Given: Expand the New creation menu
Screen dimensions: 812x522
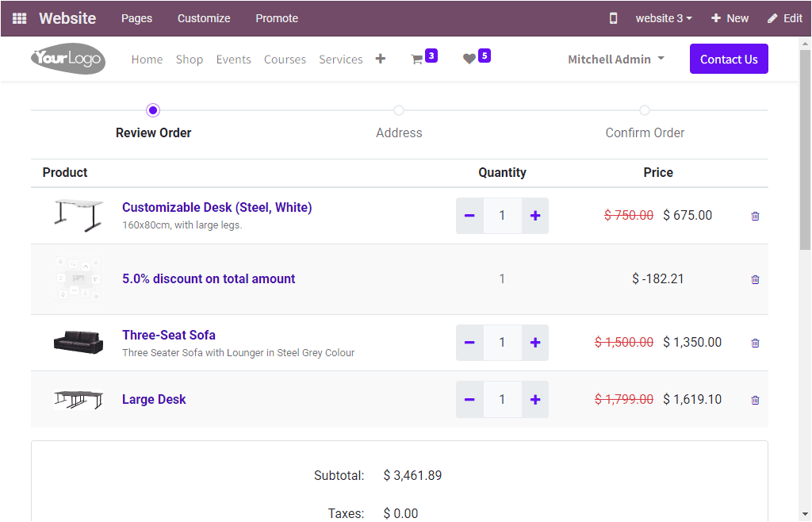Looking at the screenshot, I should pyautogui.click(x=730, y=17).
